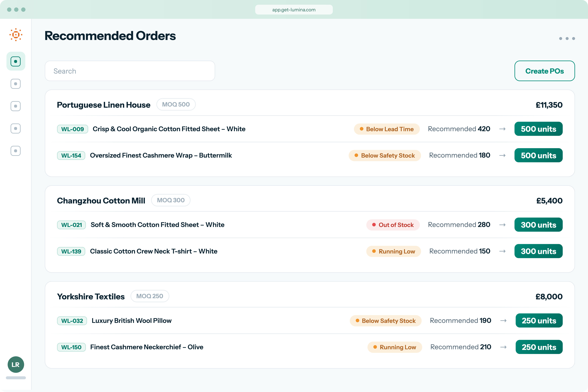Open the second sidebar nav icon
The image size is (588, 392).
[x=16, y=84]
